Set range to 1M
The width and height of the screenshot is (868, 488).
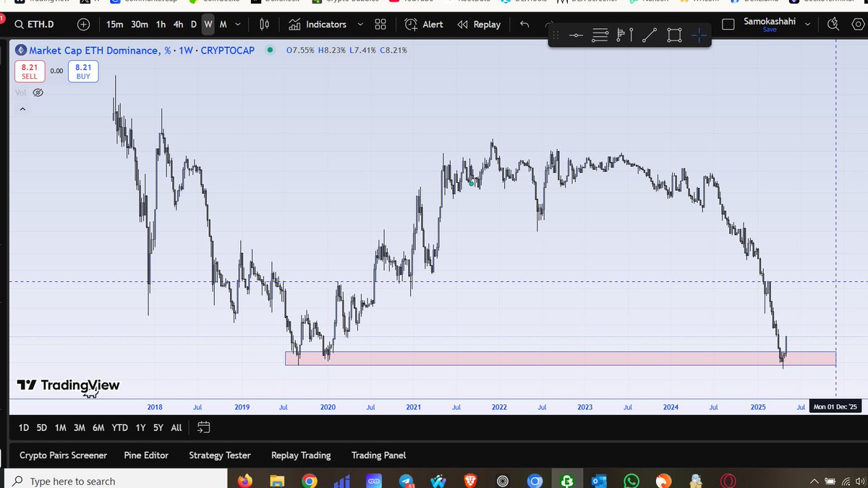(61, 427)
